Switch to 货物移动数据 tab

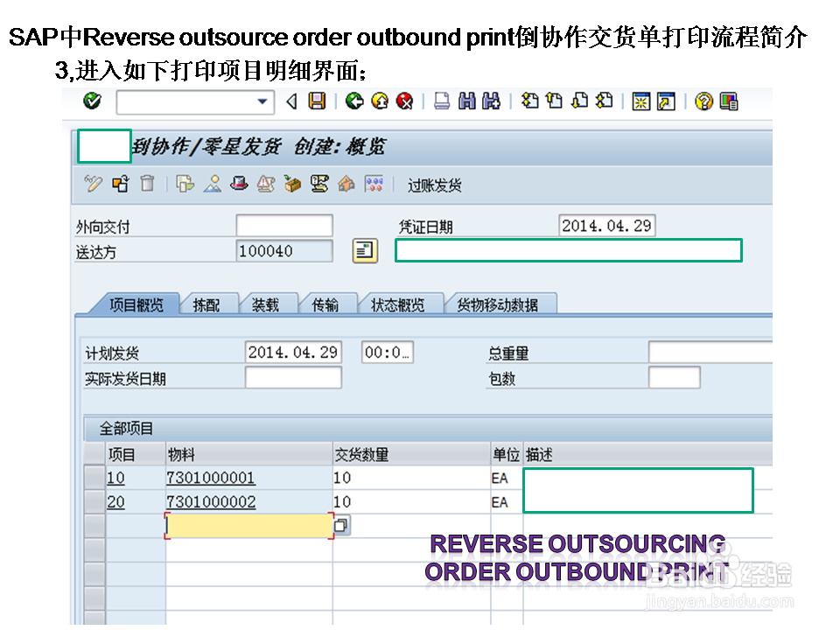(498, 304)
